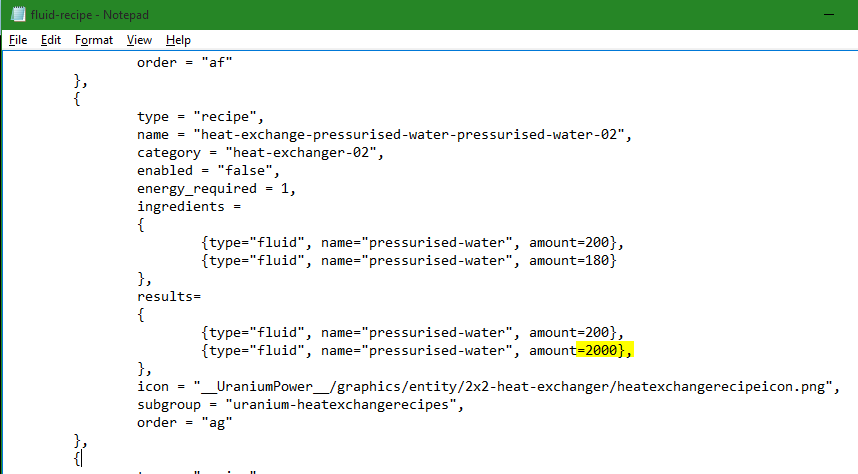Click the heat-exchange recipe name string
Viewport: 858px width, 474px height.
(x=414, y=134)
